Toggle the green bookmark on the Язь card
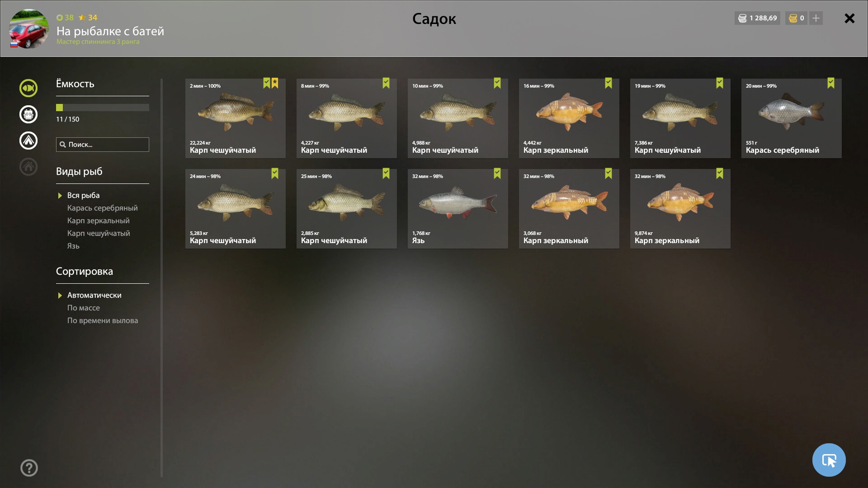This screenshot has width=868, height=488. point(497,174)
